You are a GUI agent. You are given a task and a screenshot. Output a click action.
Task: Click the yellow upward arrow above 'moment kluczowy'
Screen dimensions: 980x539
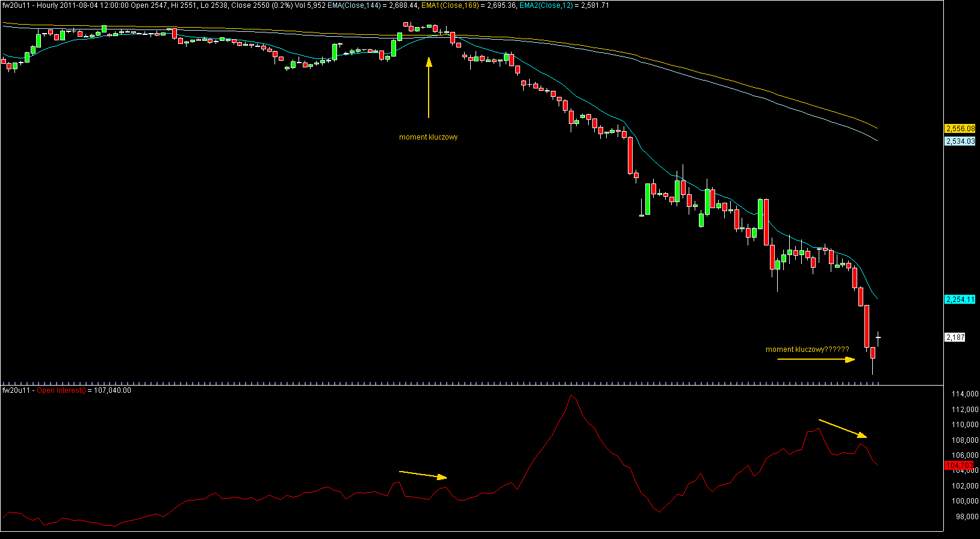point(429,87)
